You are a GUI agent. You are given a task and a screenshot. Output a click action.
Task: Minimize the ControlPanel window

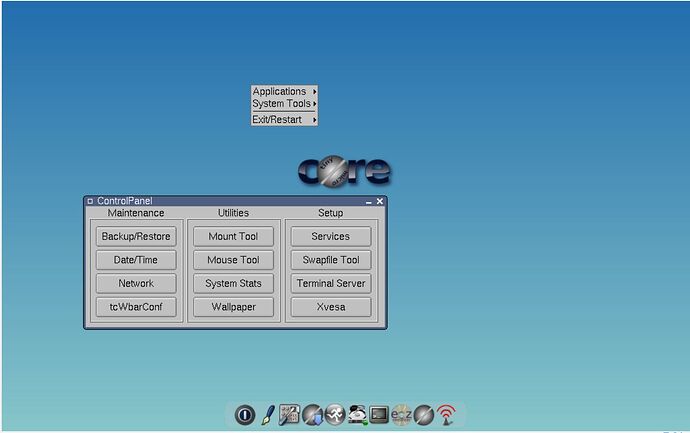pyautogui.click(x=369, y=202)
